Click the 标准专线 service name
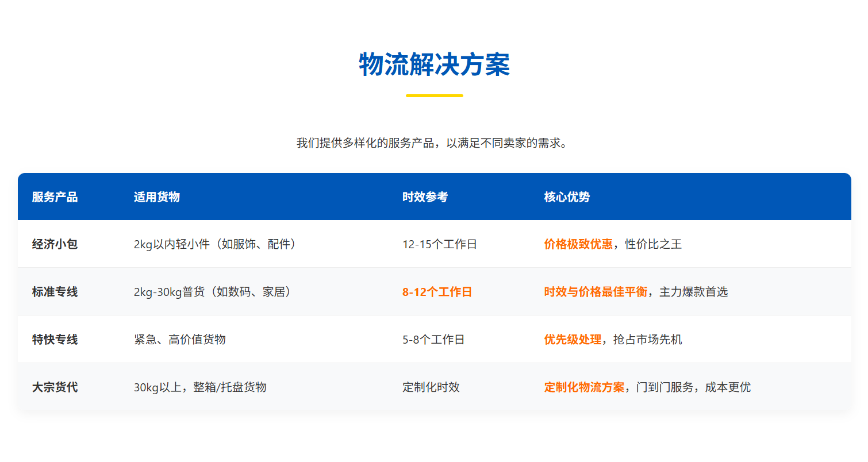The width and height of the screenshot is (868, 462). point(55,292)
